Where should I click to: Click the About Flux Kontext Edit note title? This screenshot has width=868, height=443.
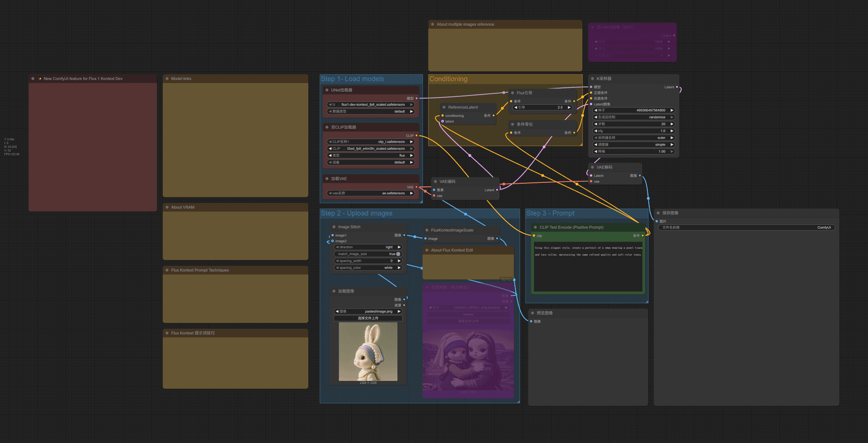pos(452,250)
